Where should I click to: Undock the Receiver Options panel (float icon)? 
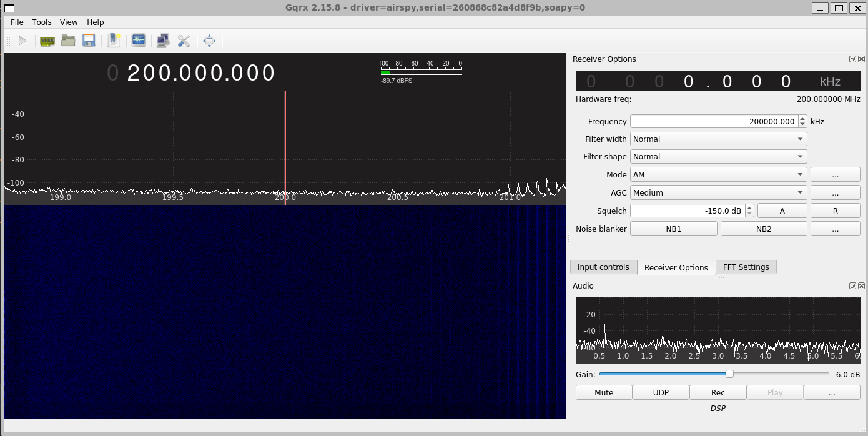click(852, 59)
